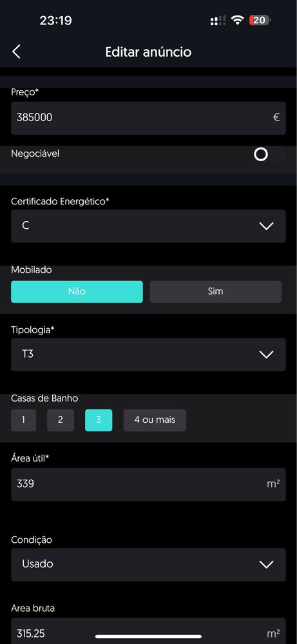Tap the battery indicator showing 20

(260, 20)
